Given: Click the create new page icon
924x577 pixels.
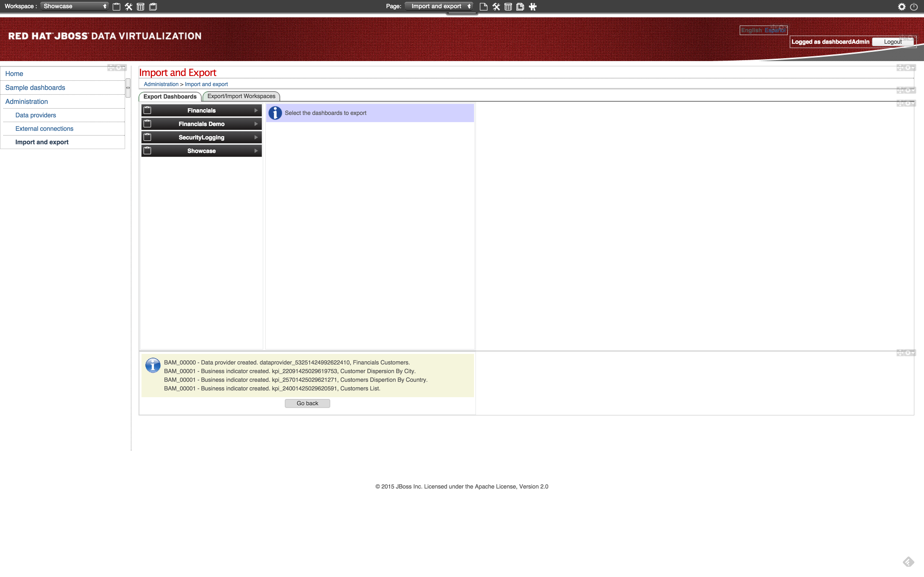Looking at the screenshot, I should [x=483, y=6].
